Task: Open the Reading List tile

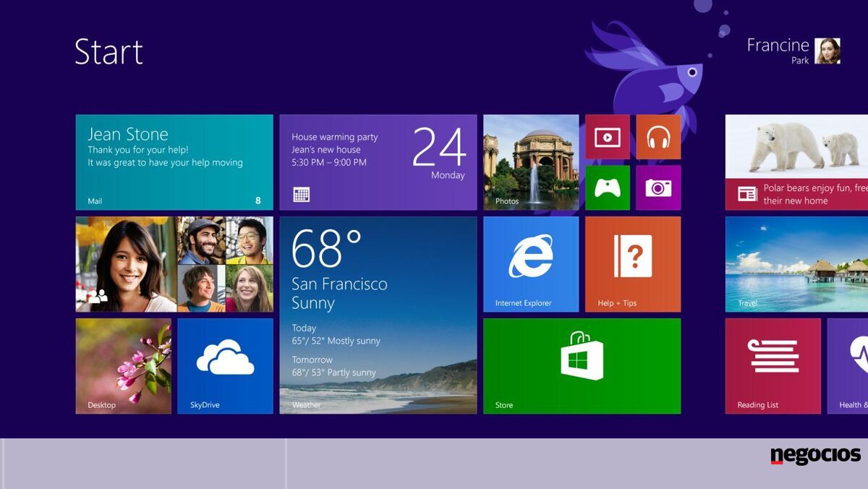Action: [773, 366]
